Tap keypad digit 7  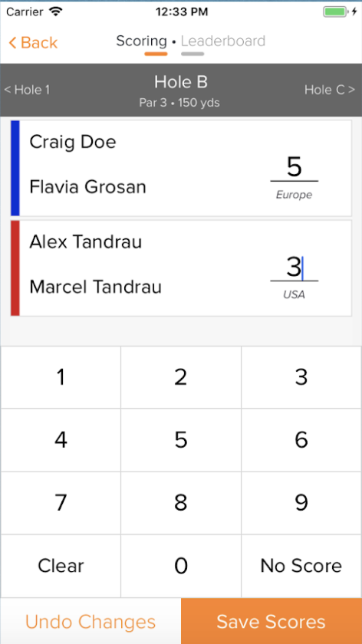pyautogui.click(x=61, y=503)
